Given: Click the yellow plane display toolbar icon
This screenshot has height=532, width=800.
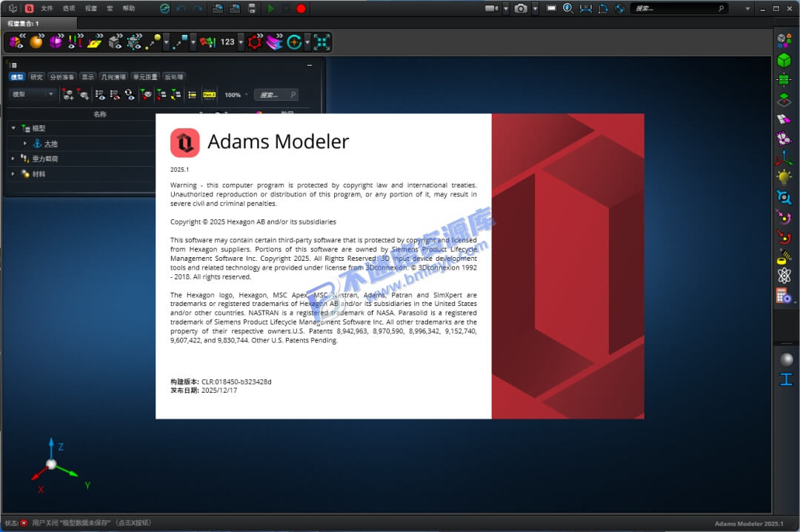Looking at the screenshot, I should 95,41.
